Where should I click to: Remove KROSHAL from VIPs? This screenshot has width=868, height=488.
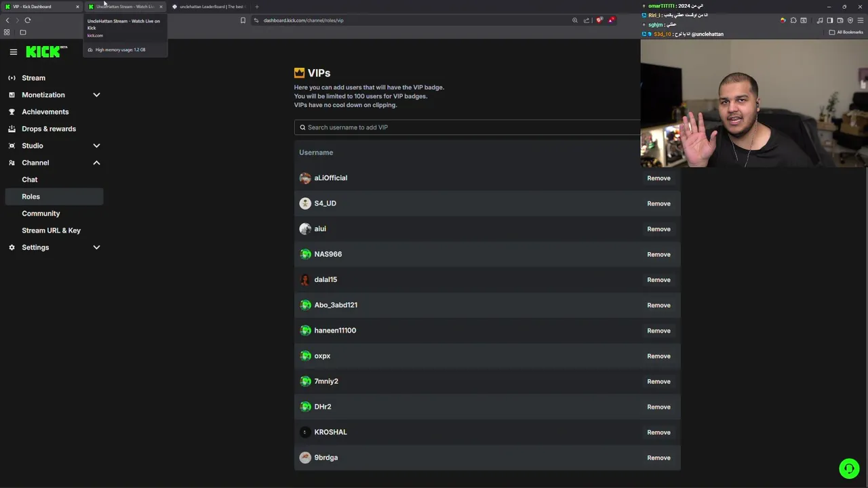click(x=658, y=432)
